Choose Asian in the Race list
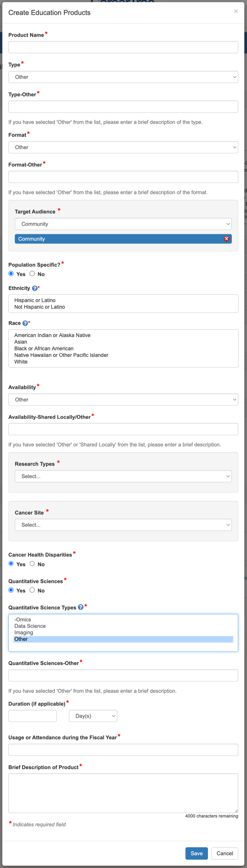 point(21,342)
